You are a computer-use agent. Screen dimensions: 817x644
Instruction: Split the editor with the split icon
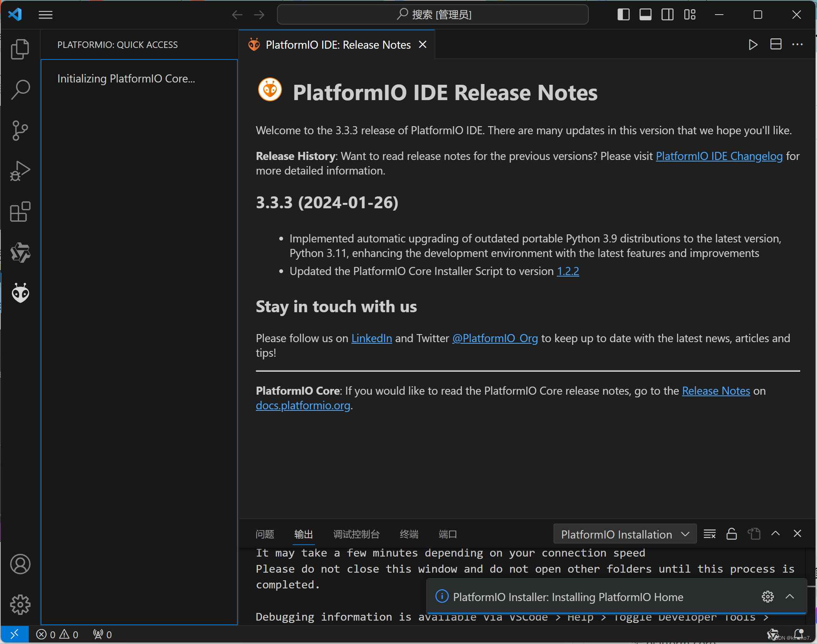click(x=776, y=44)
